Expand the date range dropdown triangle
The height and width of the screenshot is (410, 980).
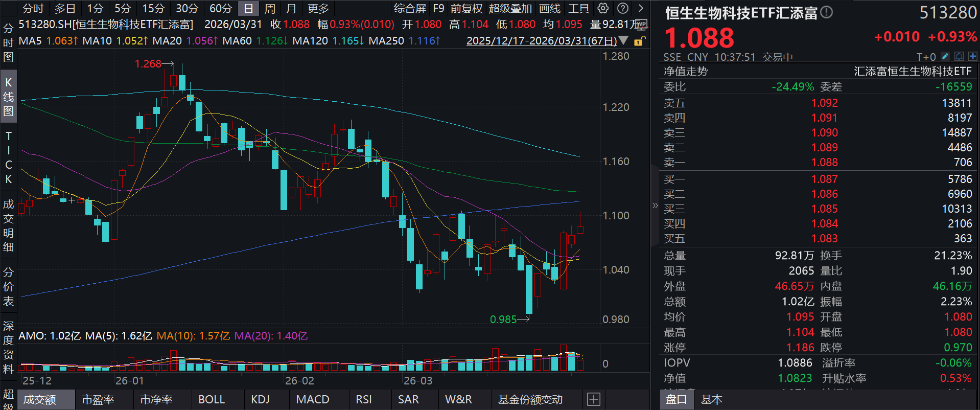point(623,40)
